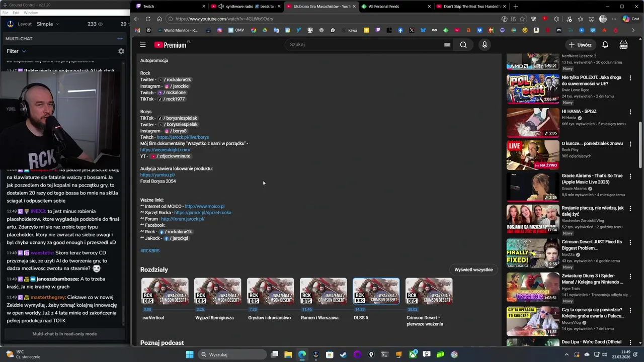
Task: Go back in the browser
Action: (136, 19)
